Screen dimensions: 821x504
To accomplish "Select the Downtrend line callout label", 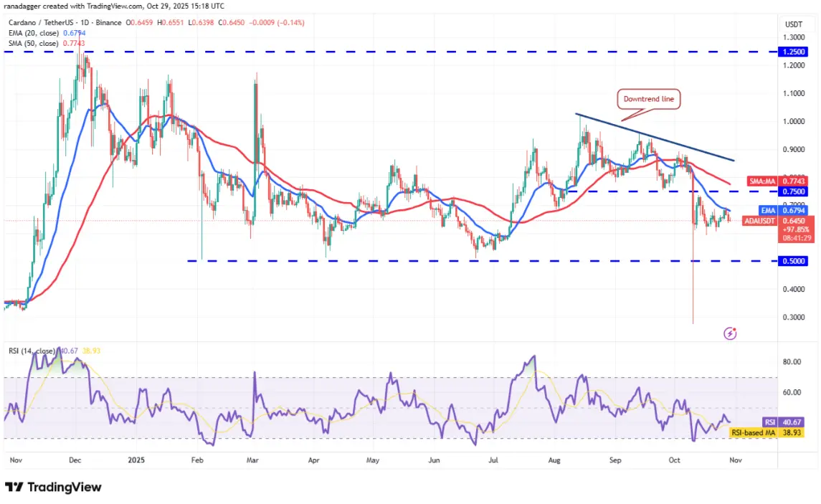I will [649, 99].
